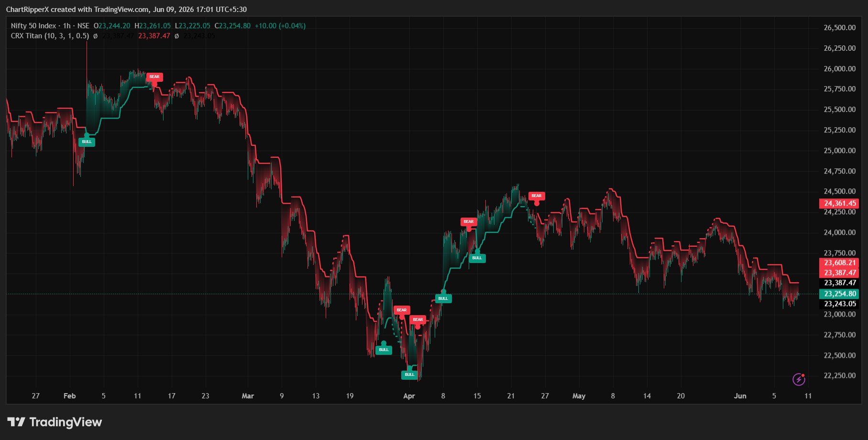Click the Mar label on time axis

248,396
